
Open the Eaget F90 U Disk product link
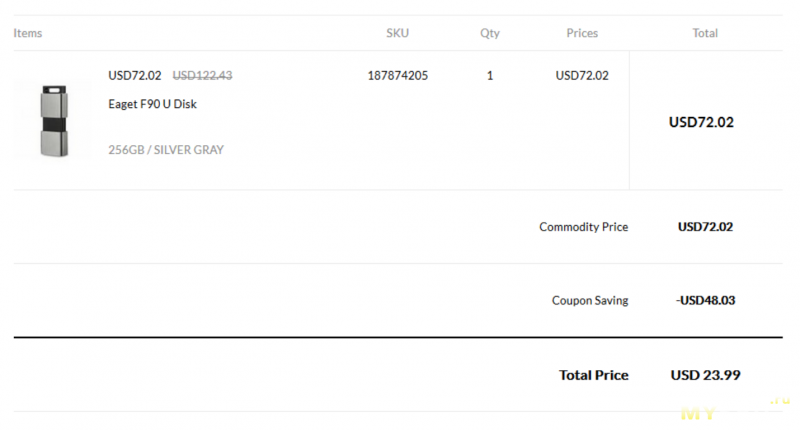click(152, 104)
